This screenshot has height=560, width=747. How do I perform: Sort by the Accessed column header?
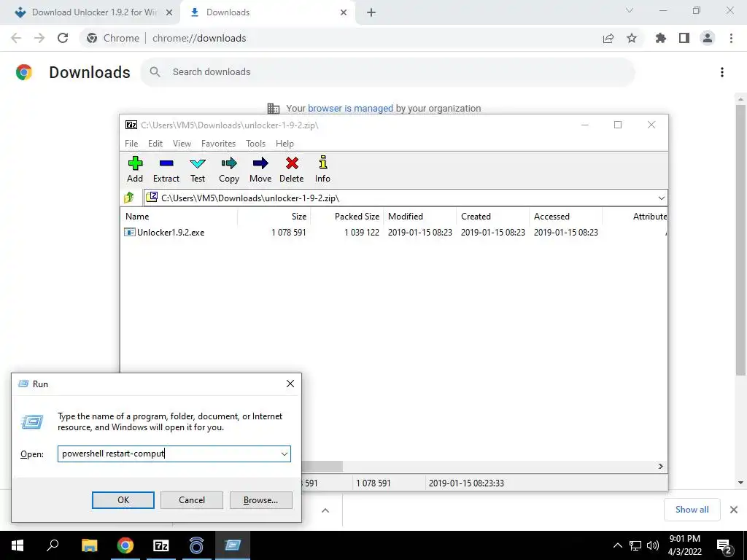coord(566,216)
